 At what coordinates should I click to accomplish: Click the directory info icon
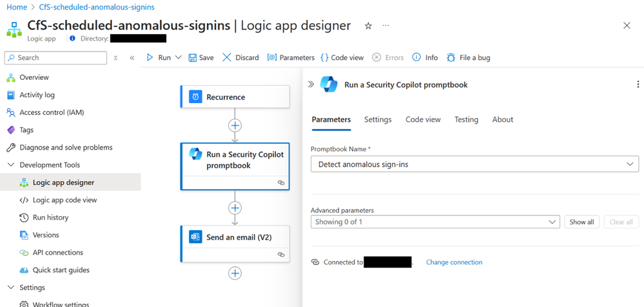73,39
